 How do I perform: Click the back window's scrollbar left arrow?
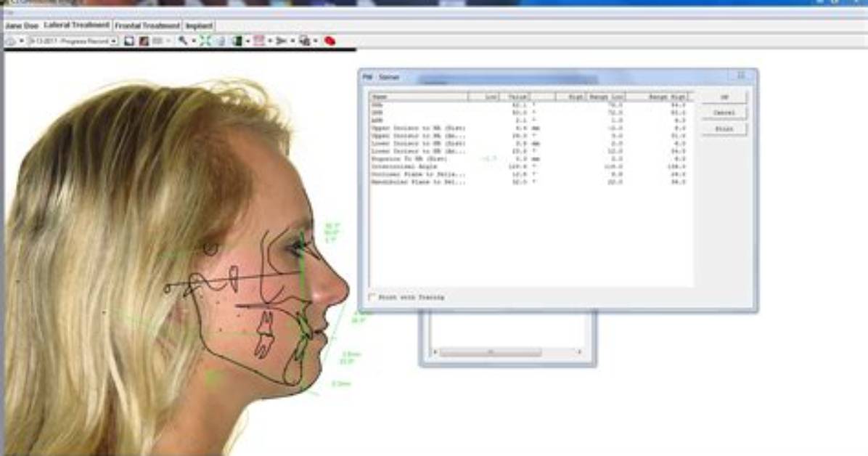coord(435,352)
